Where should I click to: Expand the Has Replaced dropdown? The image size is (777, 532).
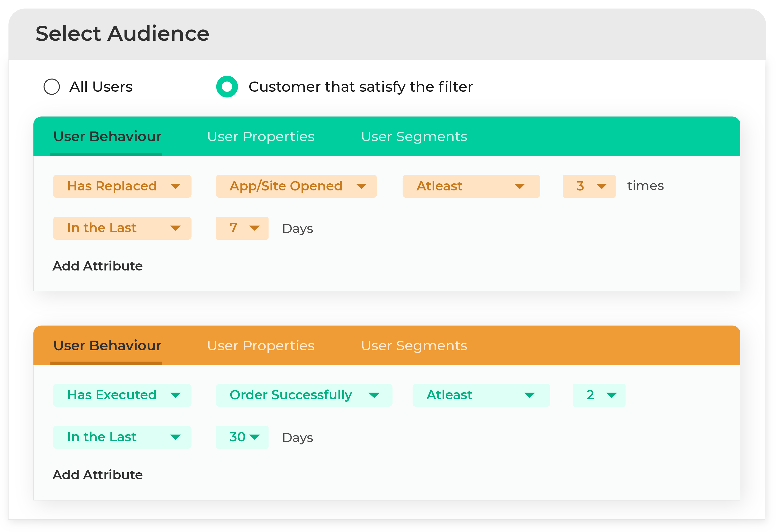(x=122, y=186)
